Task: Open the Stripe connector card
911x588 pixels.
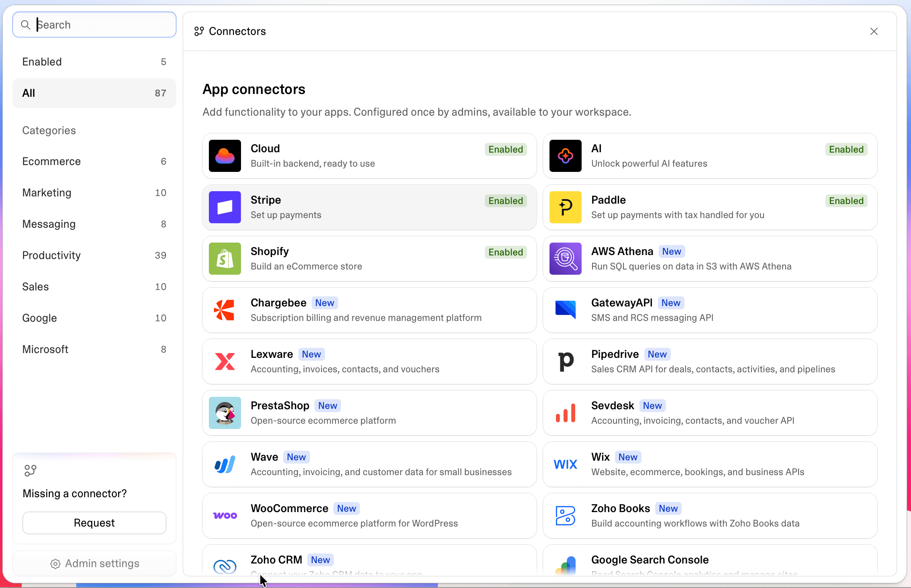Action: pyautogui.click(x=370, y=207)
